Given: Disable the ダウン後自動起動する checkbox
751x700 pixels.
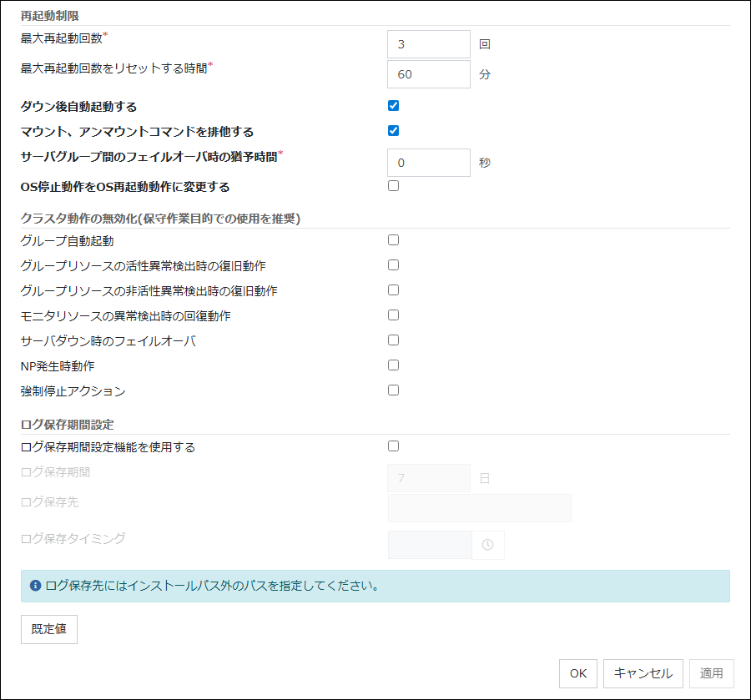Looking at the screenshot, I should 393,107.
